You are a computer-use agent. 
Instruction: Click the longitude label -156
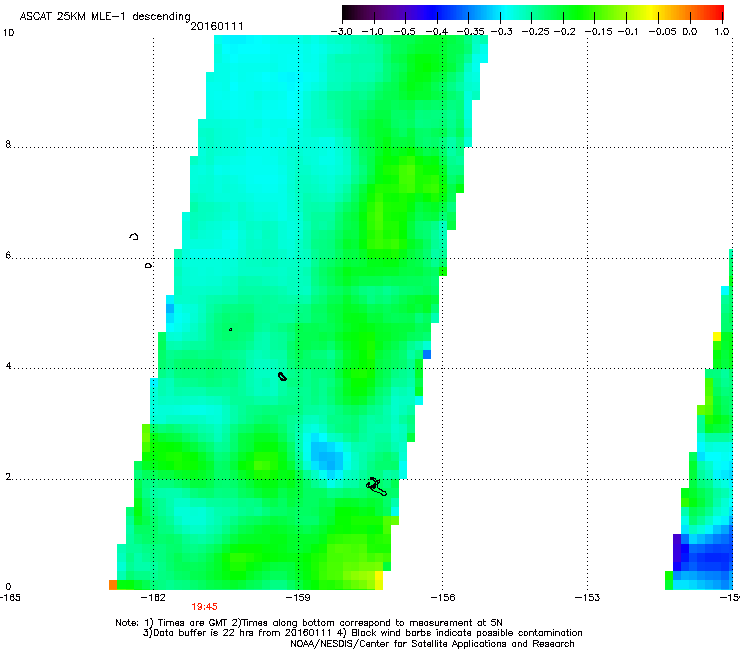point(443,598)
